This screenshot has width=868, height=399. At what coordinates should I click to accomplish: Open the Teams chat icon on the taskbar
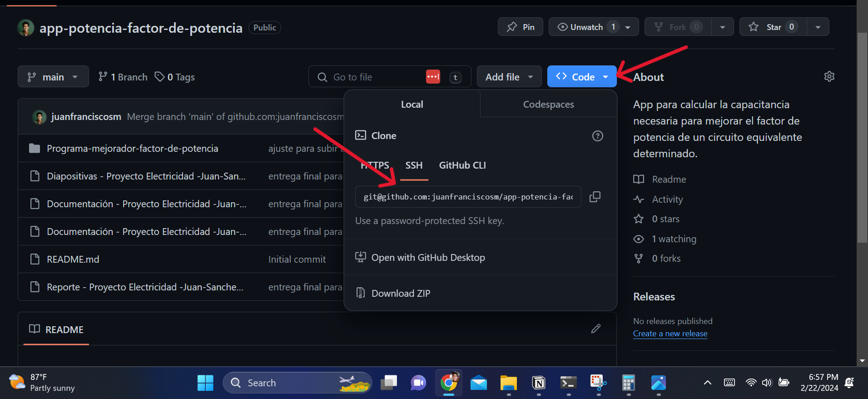418,383
